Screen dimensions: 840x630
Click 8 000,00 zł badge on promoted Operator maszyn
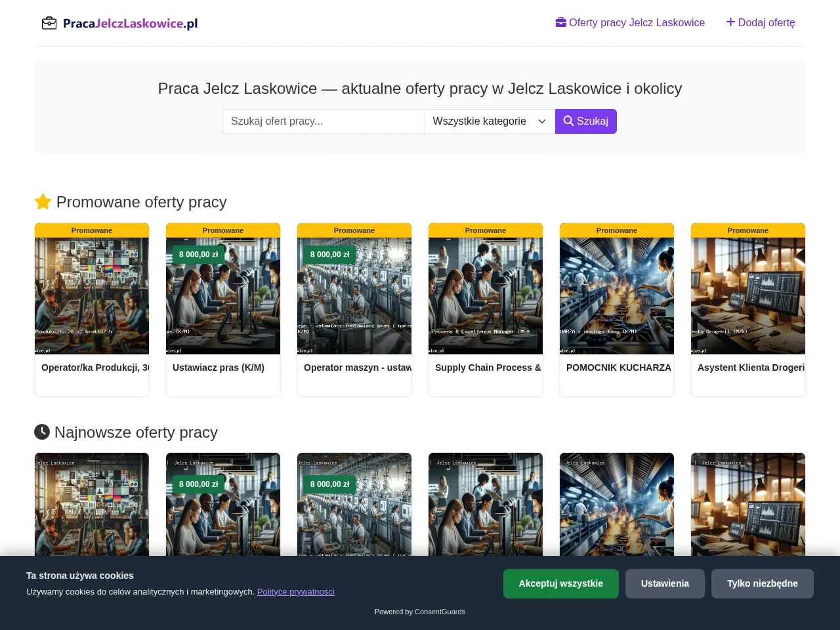(x=329, y=255)
